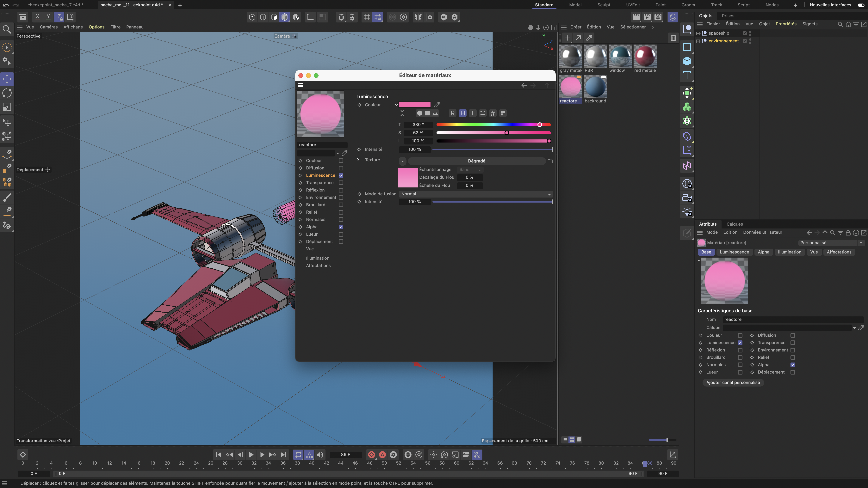Click the eyedropper next to Couleur swatch
This screenshot has width=868, height=488.
click(437, 105)
